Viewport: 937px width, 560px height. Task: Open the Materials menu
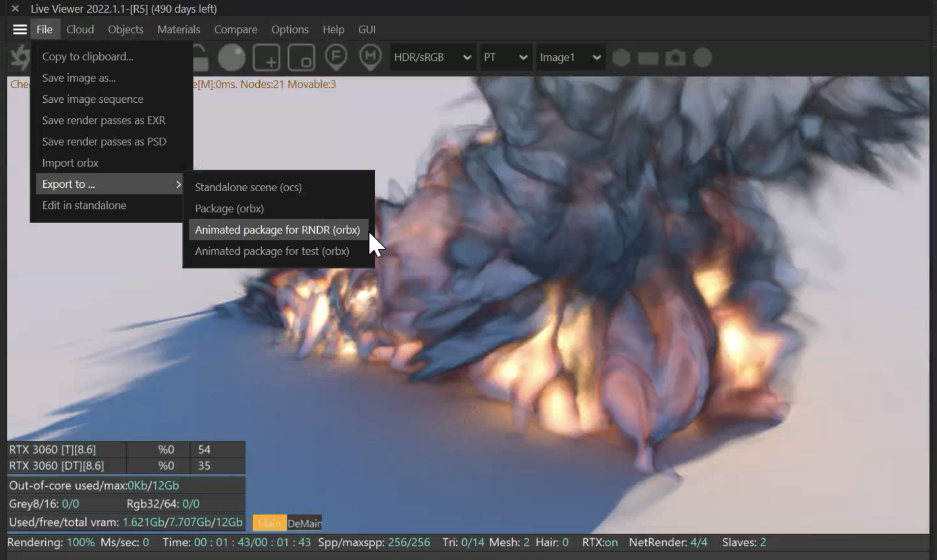coord(179,29)
